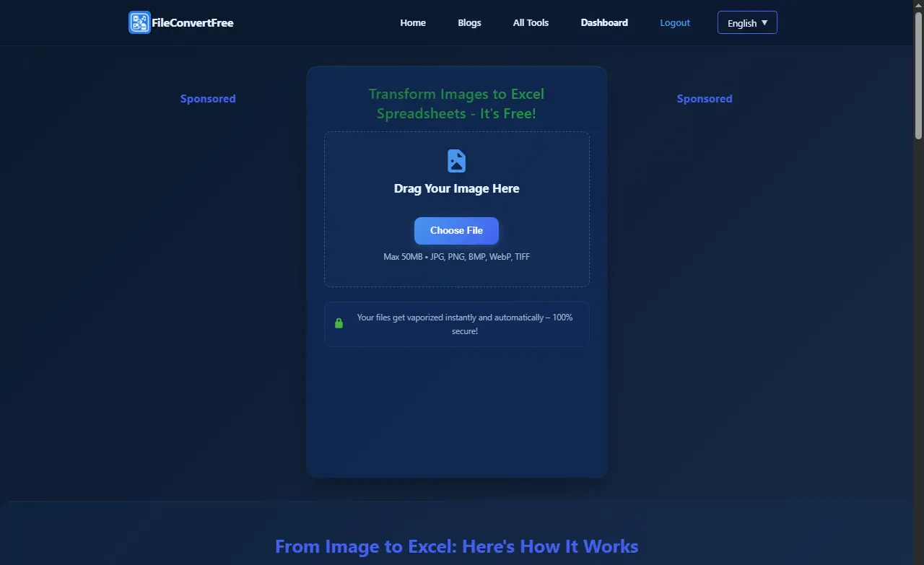
Task: Click the Transform Images to Excel heading
Action: [x=456, y=104]
